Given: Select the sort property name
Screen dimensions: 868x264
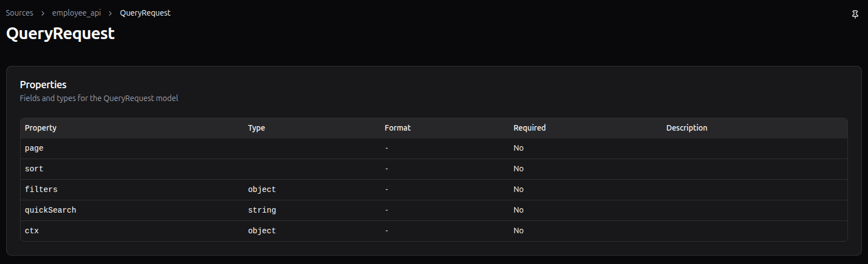Looking at the screenshot, I should pyautogui.click(x=34, y=169).
